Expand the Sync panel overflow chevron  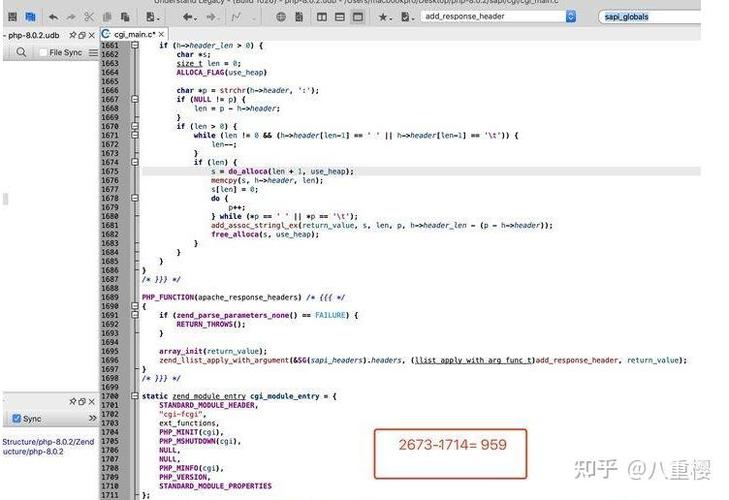point(93,419)
